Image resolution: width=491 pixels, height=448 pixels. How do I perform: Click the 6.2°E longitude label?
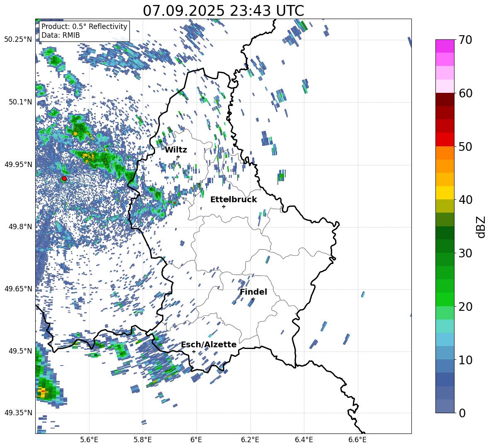250,440
